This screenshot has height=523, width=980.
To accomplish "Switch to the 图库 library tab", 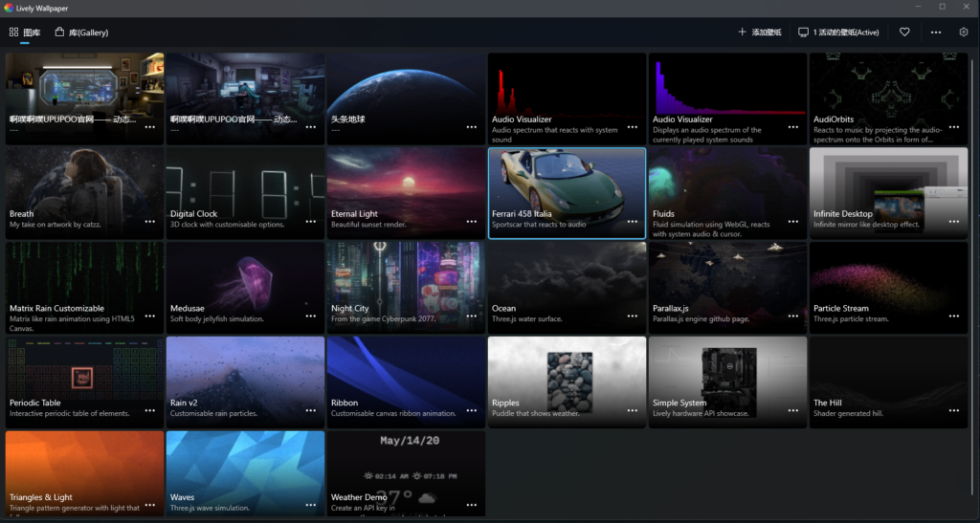I will (x=25, y=33).
